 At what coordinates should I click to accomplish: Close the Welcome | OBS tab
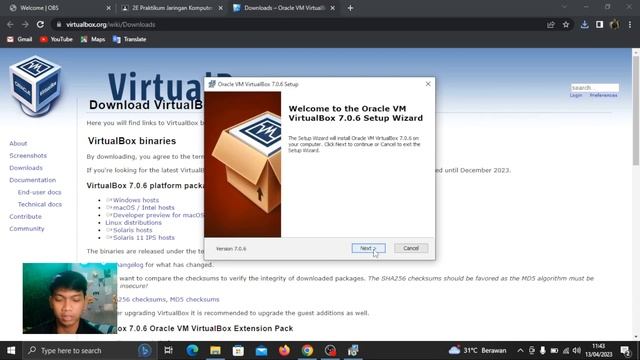pos(108,8)
